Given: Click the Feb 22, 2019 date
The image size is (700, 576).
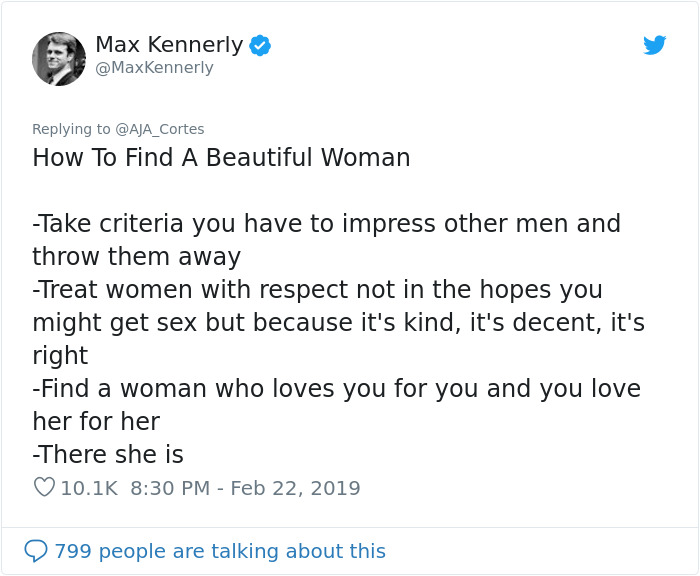Looking at the screenshot, I should click(x=295, y=488).
